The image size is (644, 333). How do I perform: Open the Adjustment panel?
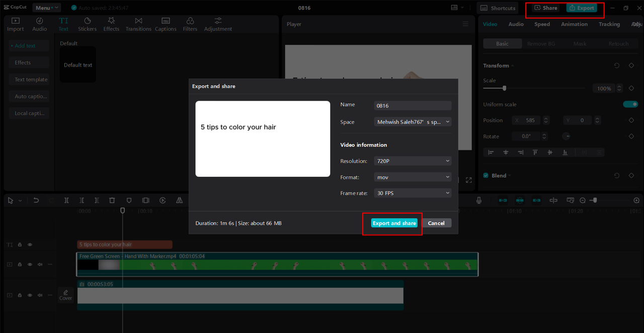218,24
